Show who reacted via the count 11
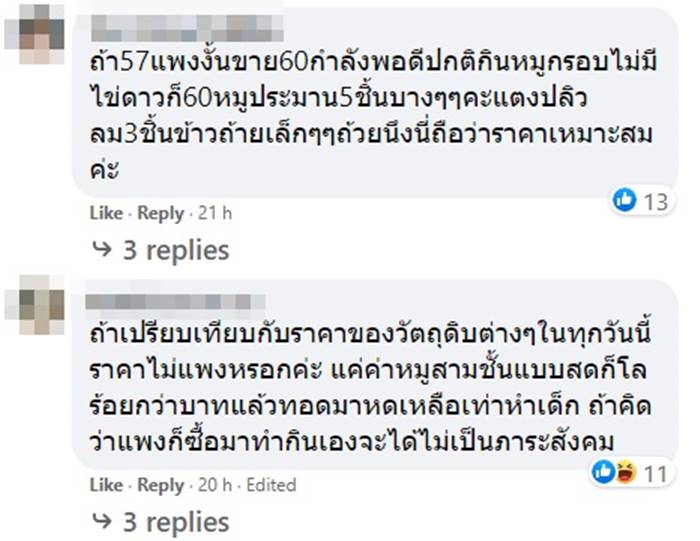The width and height of the screenshot is (700, 541). (654, 473)
